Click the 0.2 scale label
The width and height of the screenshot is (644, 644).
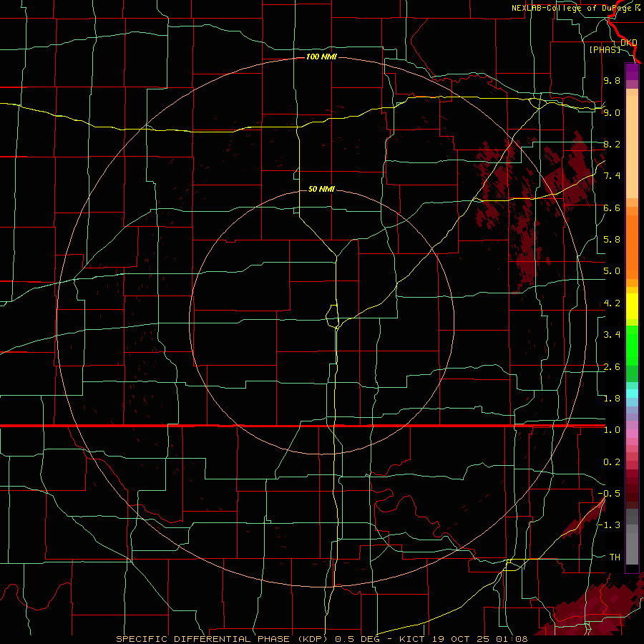tap(612, 462)
